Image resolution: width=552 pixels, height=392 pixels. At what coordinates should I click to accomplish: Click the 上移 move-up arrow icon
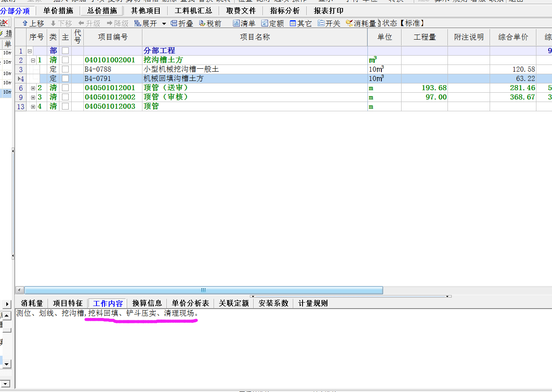point(25,23)
